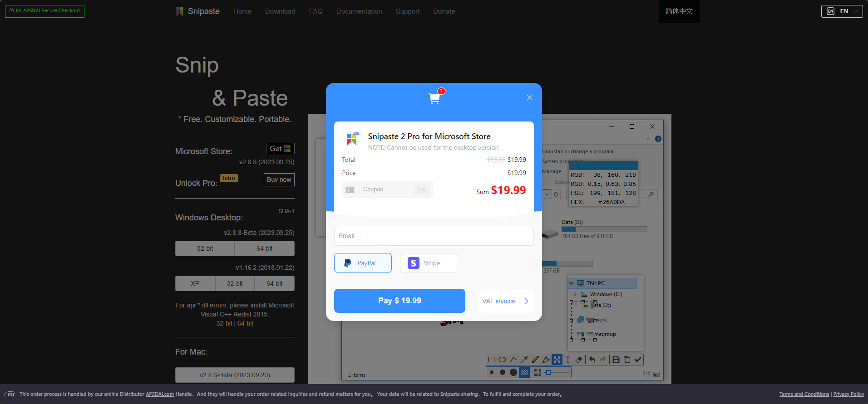The image size is (868, 404).
Task: Click the pixelate mosaic style icon
Action: [x=538, y=372]
